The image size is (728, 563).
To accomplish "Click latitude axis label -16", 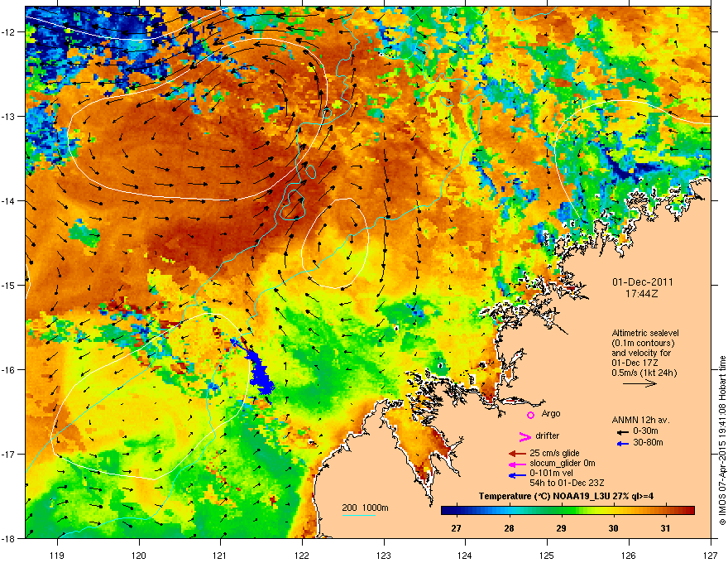I will pyautogui.click(x=9, y=370).
